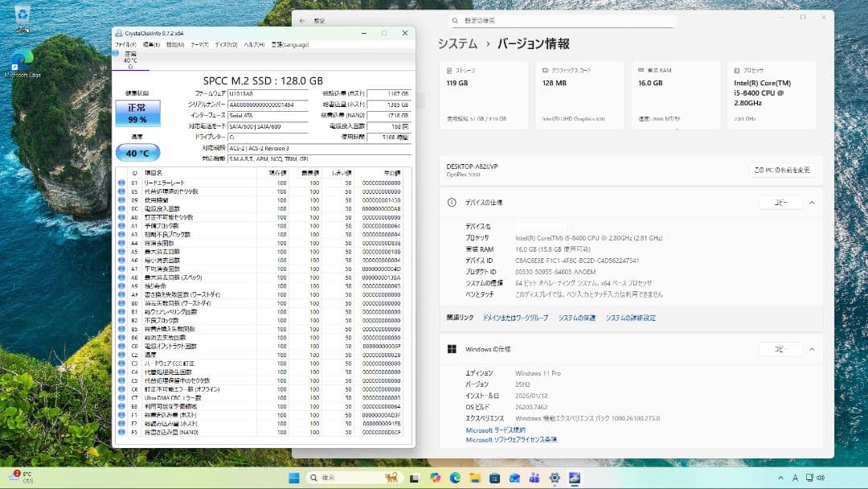Open the ファイル(F) menu

125,45
